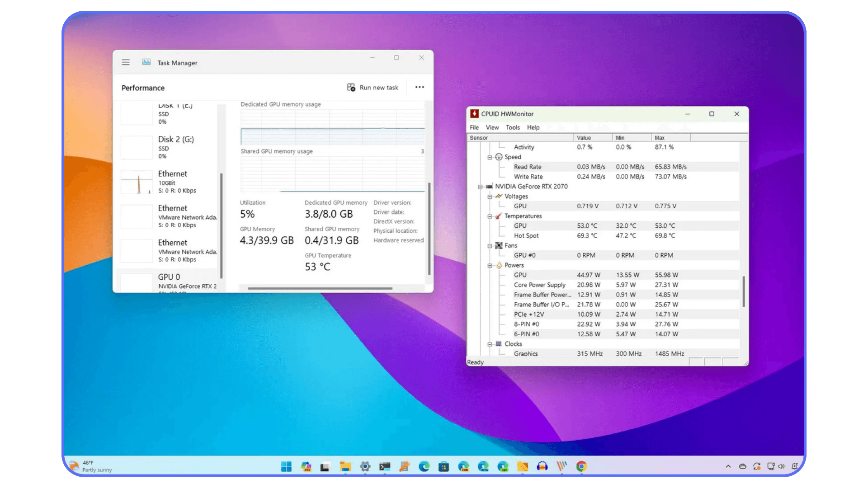The height and width of the screenshot is (488, 868).
Task: Collapse the Speed node in HWMonitor
Action: click(x=490, y=157)
